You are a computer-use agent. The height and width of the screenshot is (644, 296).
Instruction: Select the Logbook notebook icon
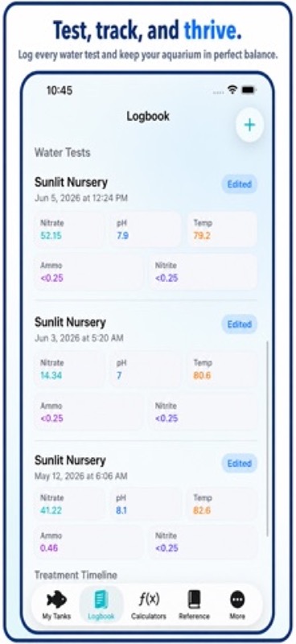coord(101,600)
